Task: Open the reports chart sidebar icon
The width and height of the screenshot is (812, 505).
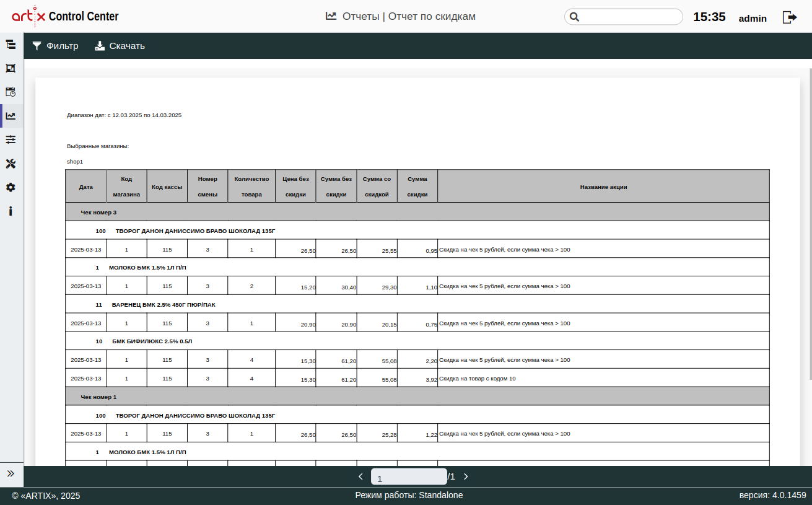Action: point(11,116)
